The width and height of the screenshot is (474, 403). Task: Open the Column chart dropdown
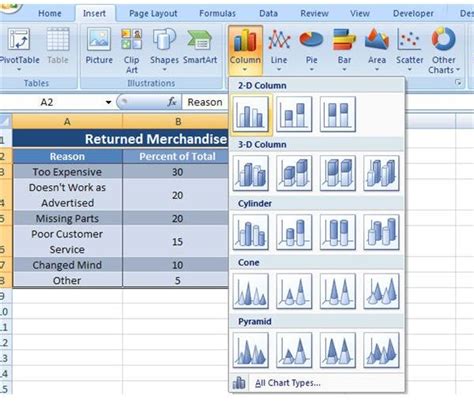245,50
